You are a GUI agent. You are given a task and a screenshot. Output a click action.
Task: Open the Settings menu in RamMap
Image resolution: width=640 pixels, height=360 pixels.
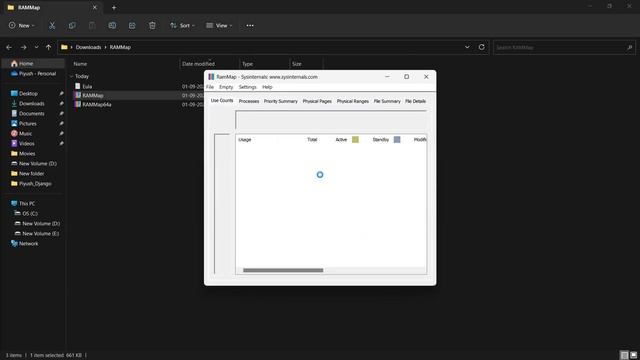click(x=247, y=87)
